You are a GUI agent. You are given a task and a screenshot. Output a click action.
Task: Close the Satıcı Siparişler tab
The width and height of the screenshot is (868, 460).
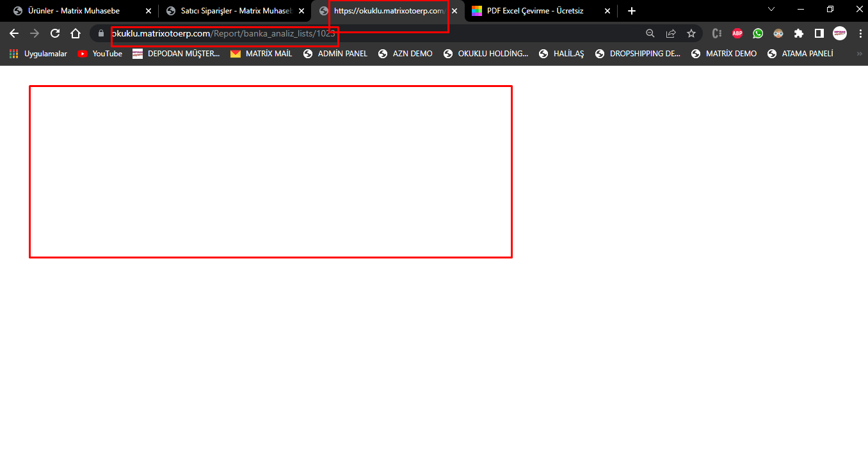(x=301, y=11)
